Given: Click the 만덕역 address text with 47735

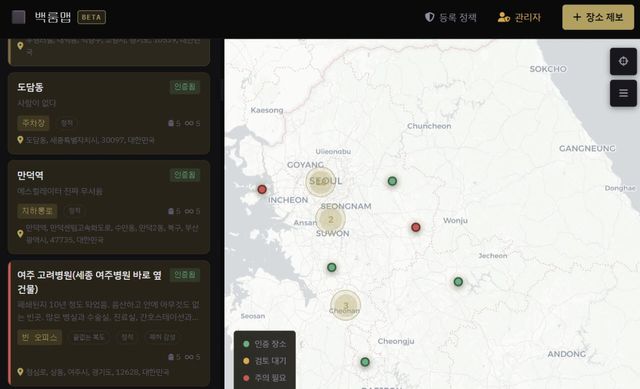Looking at the screenshot, I should pos(112,234).
